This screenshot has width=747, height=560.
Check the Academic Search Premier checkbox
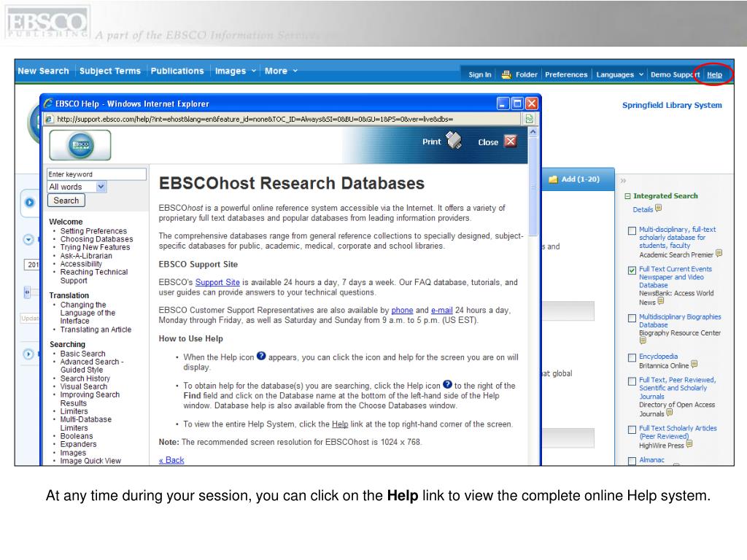click(x=632, y=231)
